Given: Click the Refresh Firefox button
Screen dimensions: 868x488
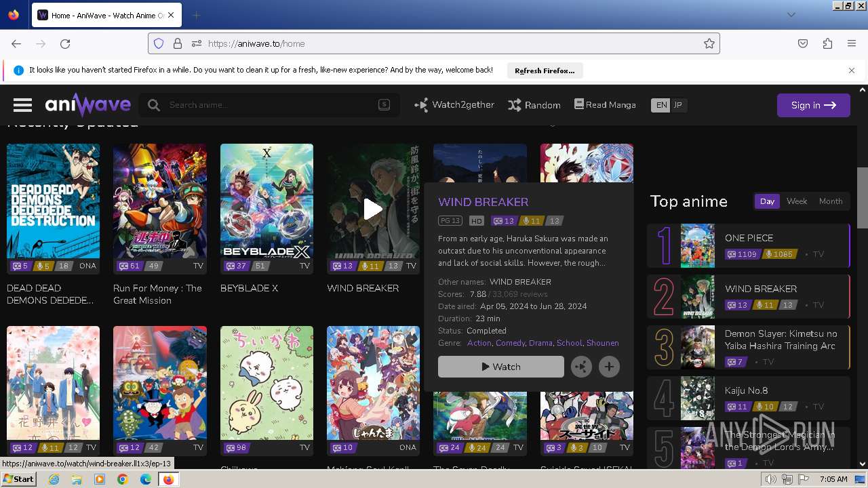Looking at the screenshot, I should [x=545, y=70].
